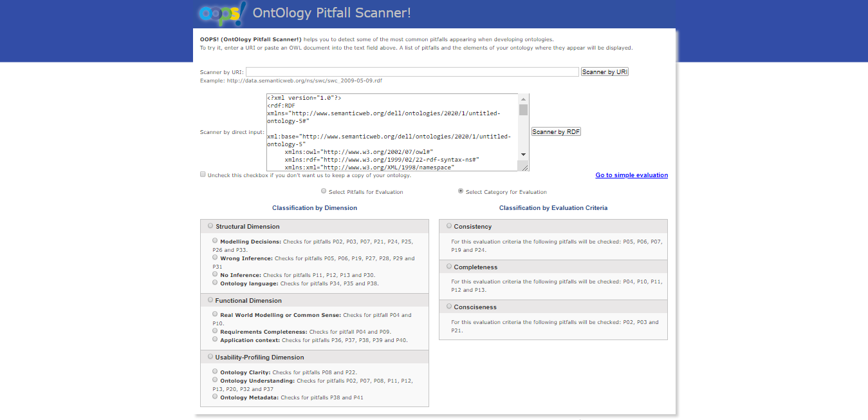
Task: Click the text area resize handle
Action: 524,167
